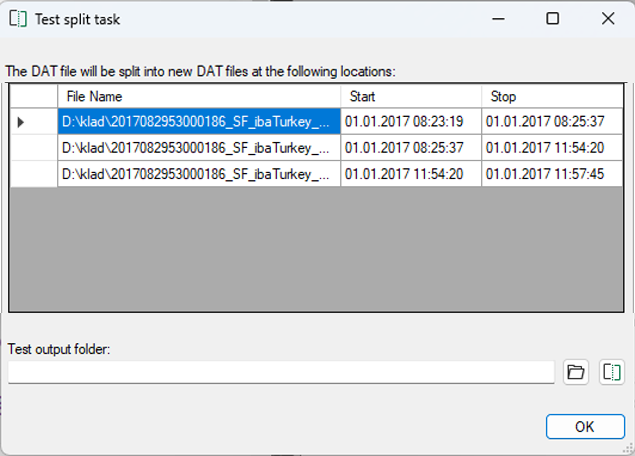The height and width of the screenshot is (456, 635).
Task: Select the third row file name cell
Action: [x=199, y=174]
